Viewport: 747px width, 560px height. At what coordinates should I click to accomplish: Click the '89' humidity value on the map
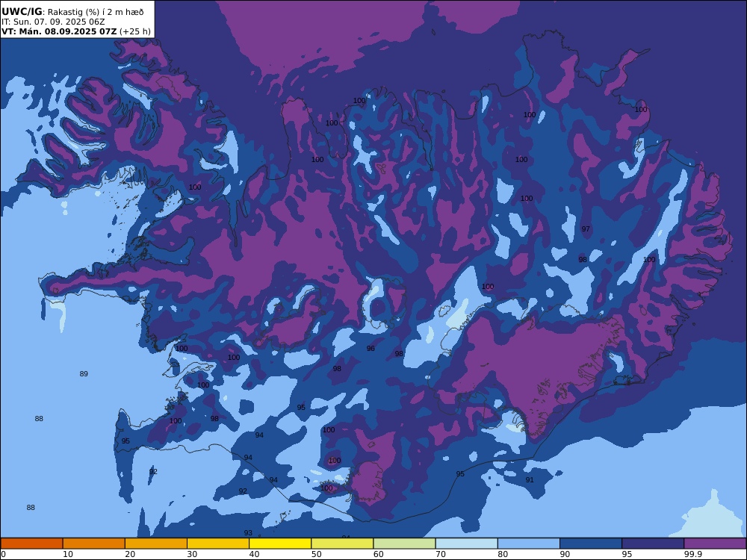point(84,374)
